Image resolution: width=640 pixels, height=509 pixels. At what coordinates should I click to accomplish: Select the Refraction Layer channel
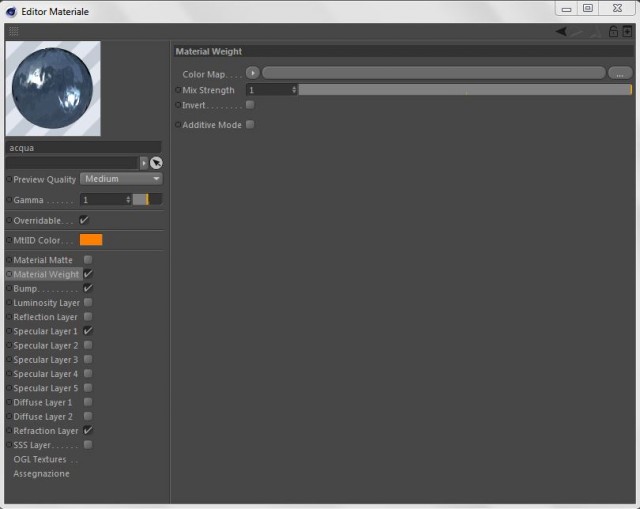45,431
